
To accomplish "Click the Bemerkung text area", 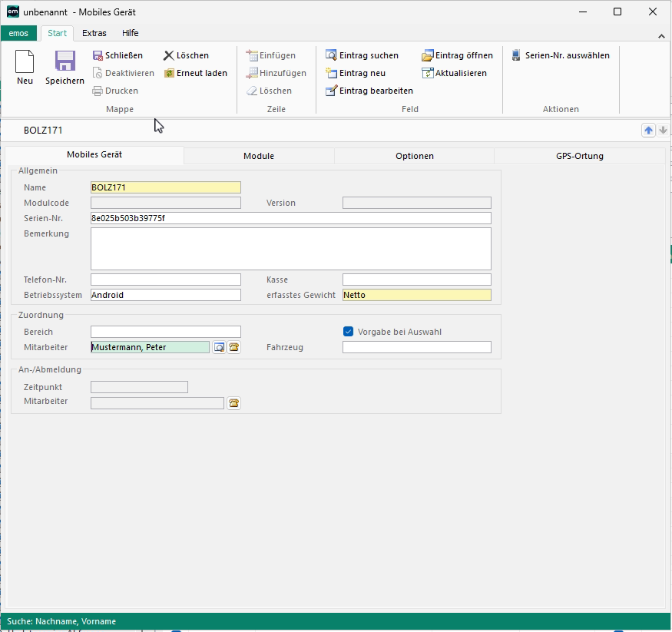I will 290,248.
